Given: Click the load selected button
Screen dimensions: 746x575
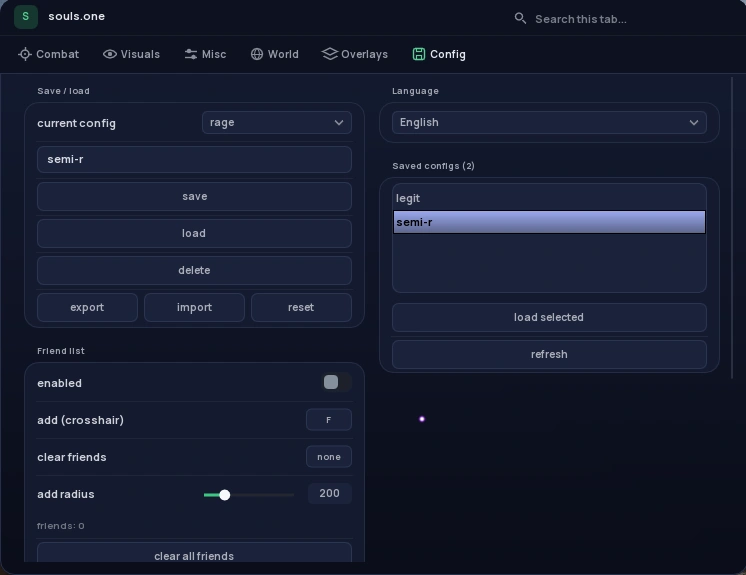Looking at the screenshot, I should [x=550, y=318].
